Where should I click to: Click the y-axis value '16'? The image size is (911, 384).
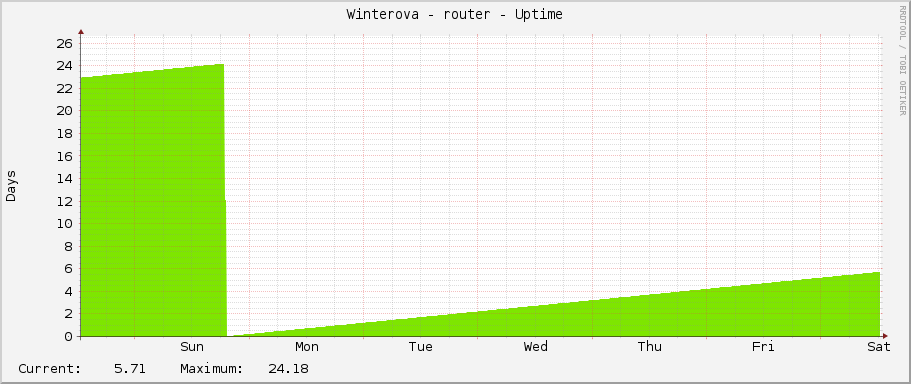65,156
